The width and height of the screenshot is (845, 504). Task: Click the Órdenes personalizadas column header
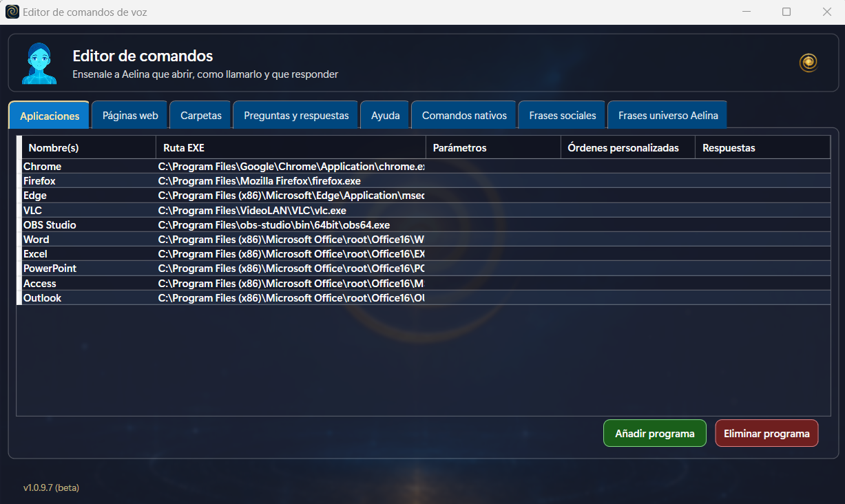click(x=628, y=148)
